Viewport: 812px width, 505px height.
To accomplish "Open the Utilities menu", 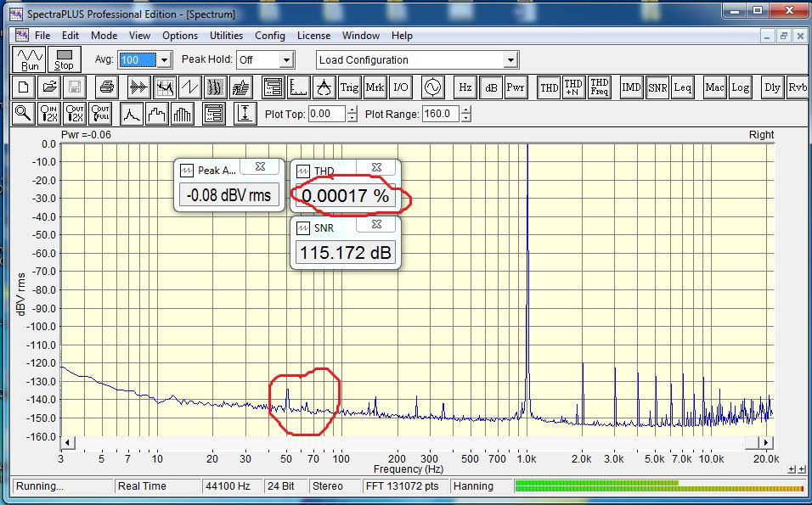I will coord(226,36).
